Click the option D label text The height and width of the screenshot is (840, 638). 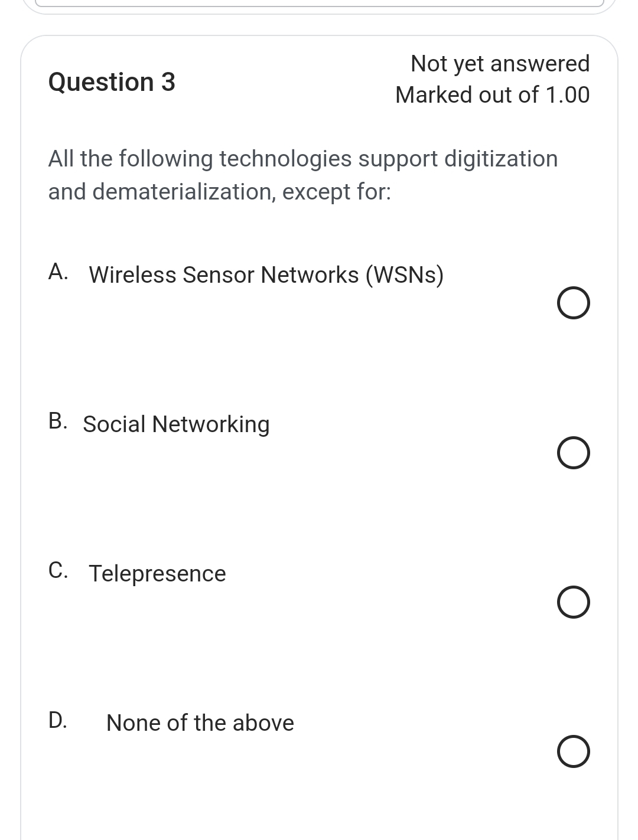pyautogui.click(x=200, y=722)
